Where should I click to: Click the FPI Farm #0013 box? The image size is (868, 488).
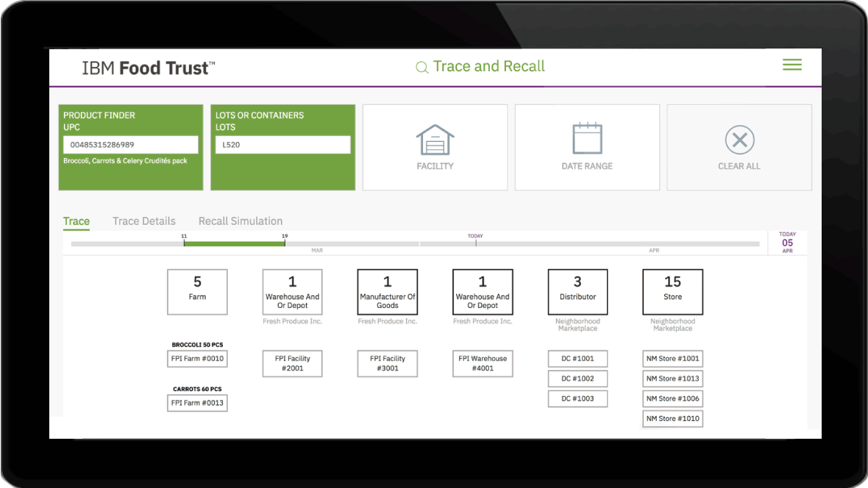pyautogui.click(x=197, y=403)
